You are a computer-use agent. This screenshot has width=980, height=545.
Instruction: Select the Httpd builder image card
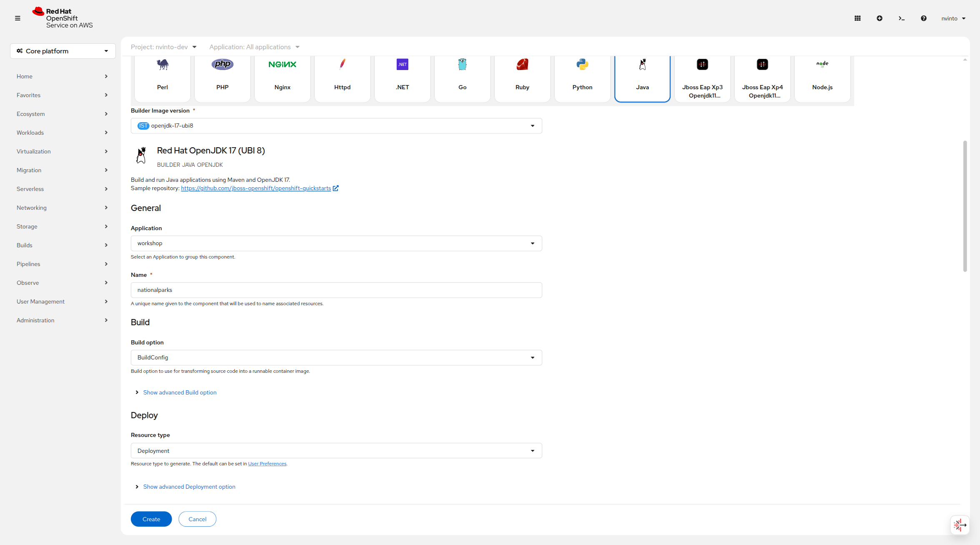click(x=342, y=78)
